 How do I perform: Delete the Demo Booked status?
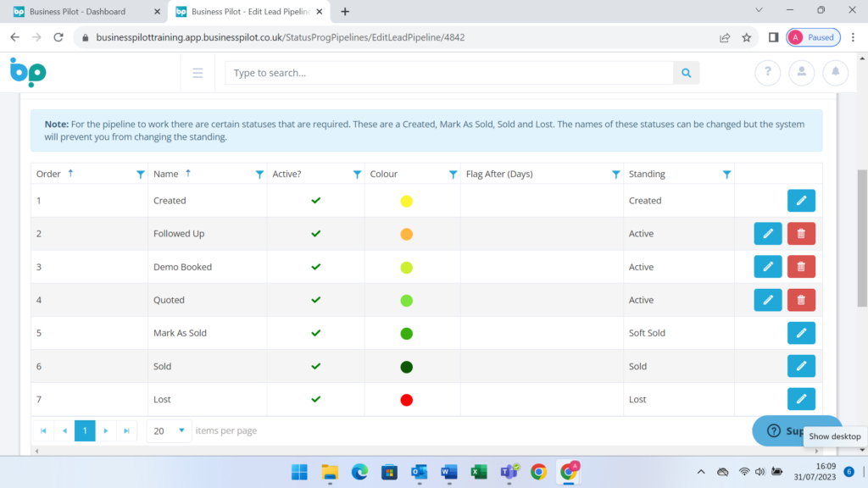pyautogui.click(x=801, y=267)
